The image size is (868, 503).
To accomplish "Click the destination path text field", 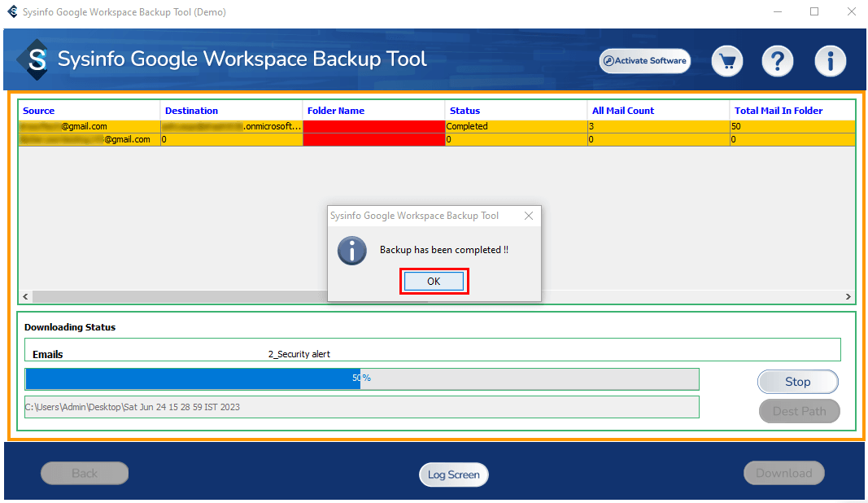I will click(362, 407).
